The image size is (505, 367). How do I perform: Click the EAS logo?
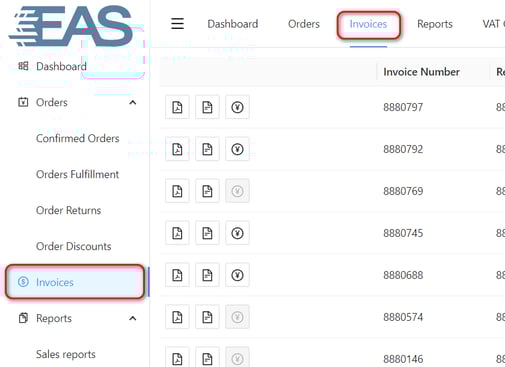[x=71, y=26]
